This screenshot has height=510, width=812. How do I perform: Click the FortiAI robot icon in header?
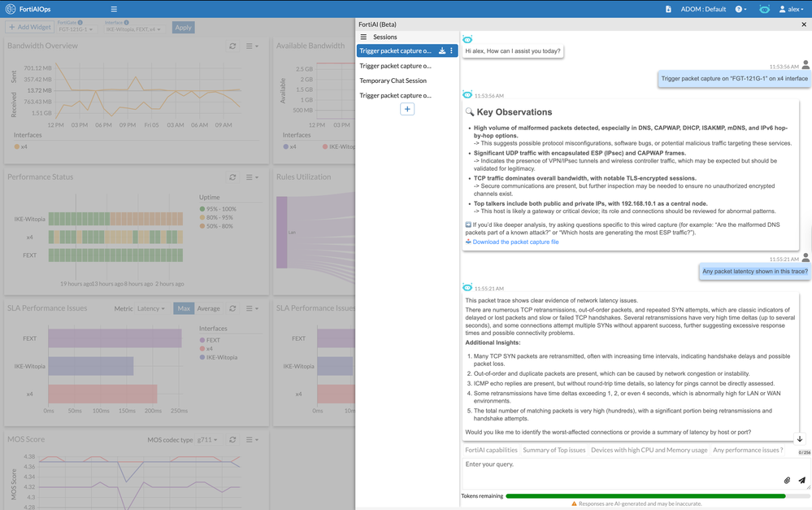point(764,9)
